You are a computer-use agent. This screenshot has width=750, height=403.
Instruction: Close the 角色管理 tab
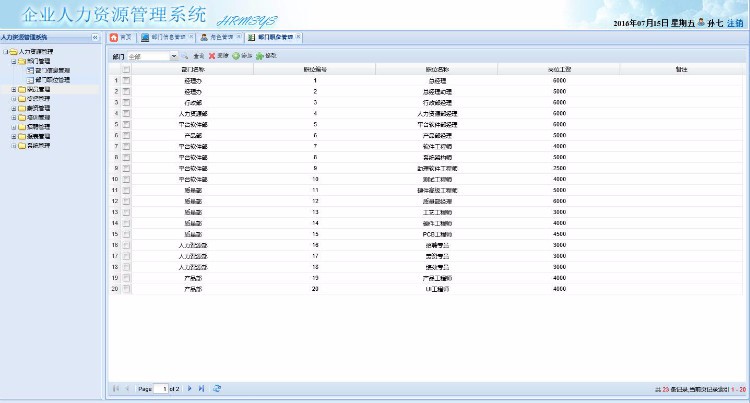point(239,37)
